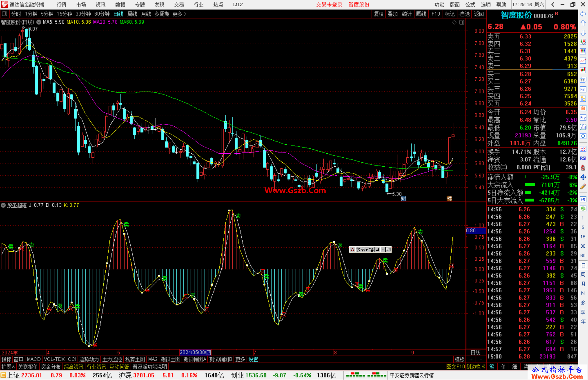This screenshot has height=380, width=588.
Task: Open the 模板 template dropdown
Action: [x=460, y=359]
